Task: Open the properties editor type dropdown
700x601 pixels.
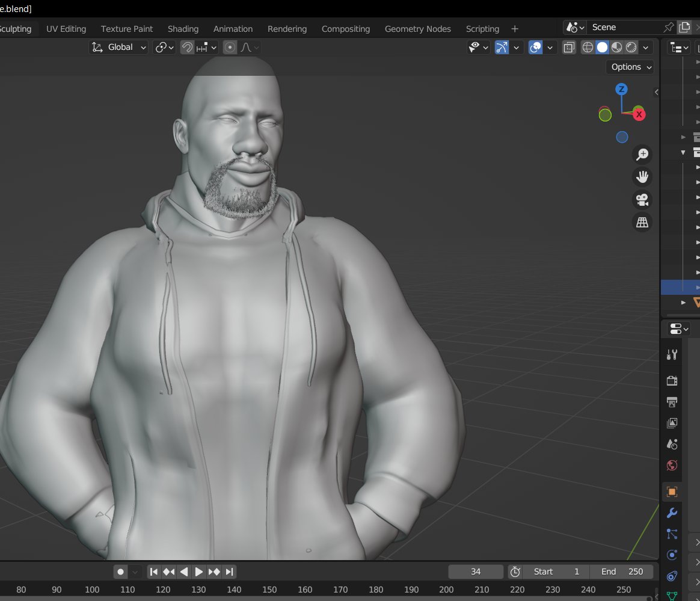Action: coord(680,329)
